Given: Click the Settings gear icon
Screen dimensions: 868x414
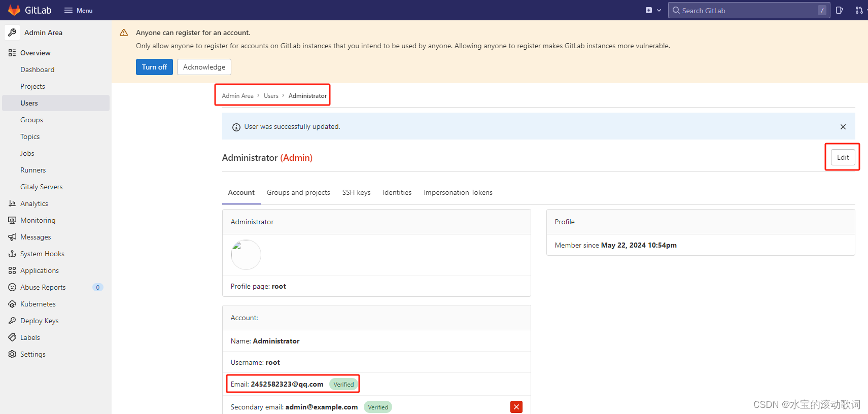Looking at the screenshot, I should pos(12,354).
